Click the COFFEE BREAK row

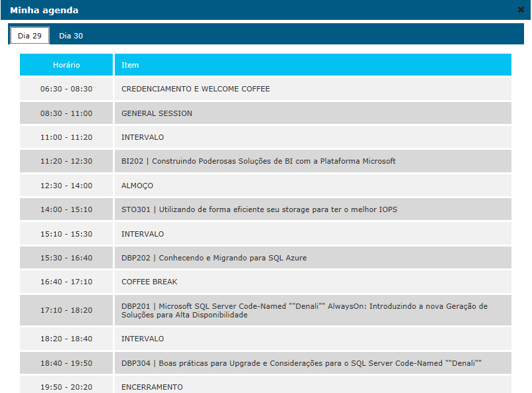pyautogui.click(x=149, y=282)
